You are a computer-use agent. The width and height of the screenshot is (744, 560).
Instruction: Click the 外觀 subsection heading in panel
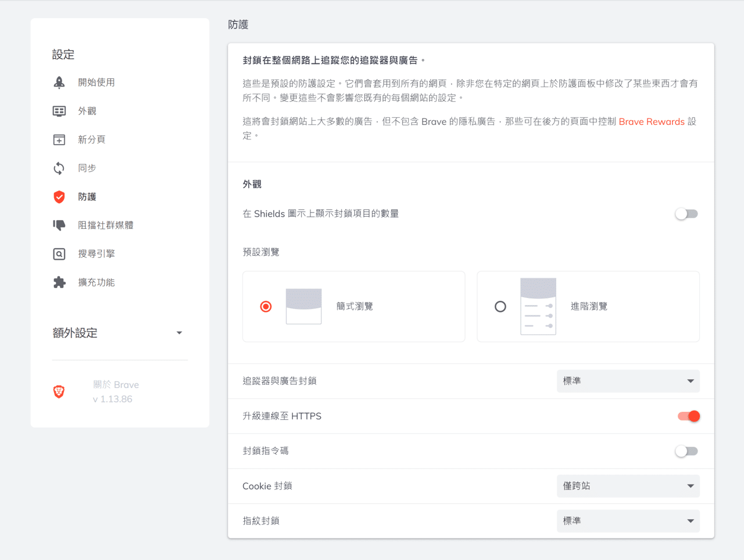coord(252,184)
